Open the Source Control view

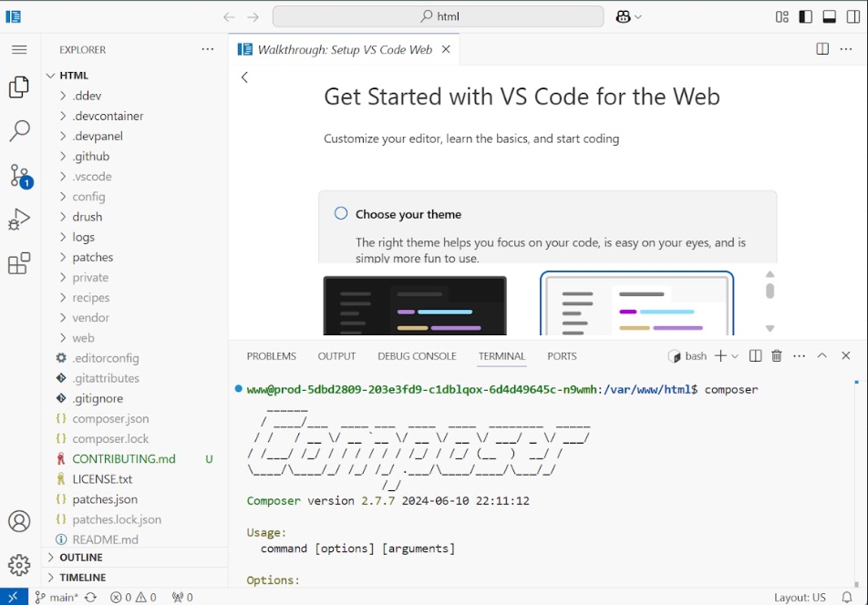tap(20, 175)
